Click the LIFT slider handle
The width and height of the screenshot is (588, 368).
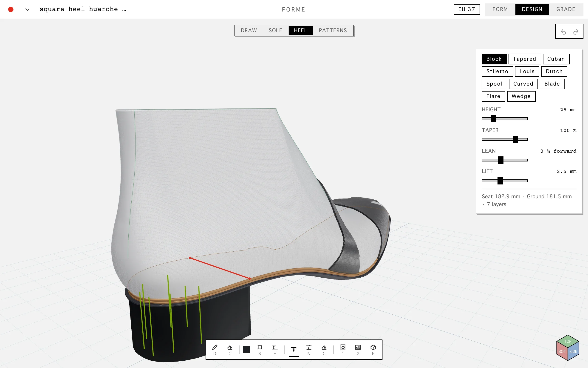500,181
